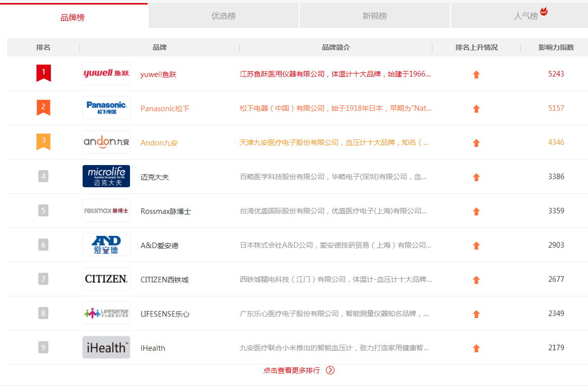
Task: Click 点击查看更多排行 link
Action: (x=292, y=370)
